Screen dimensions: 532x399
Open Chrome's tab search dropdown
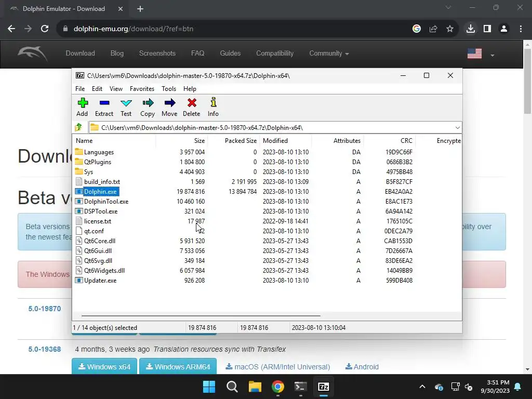tap(448, 7)
